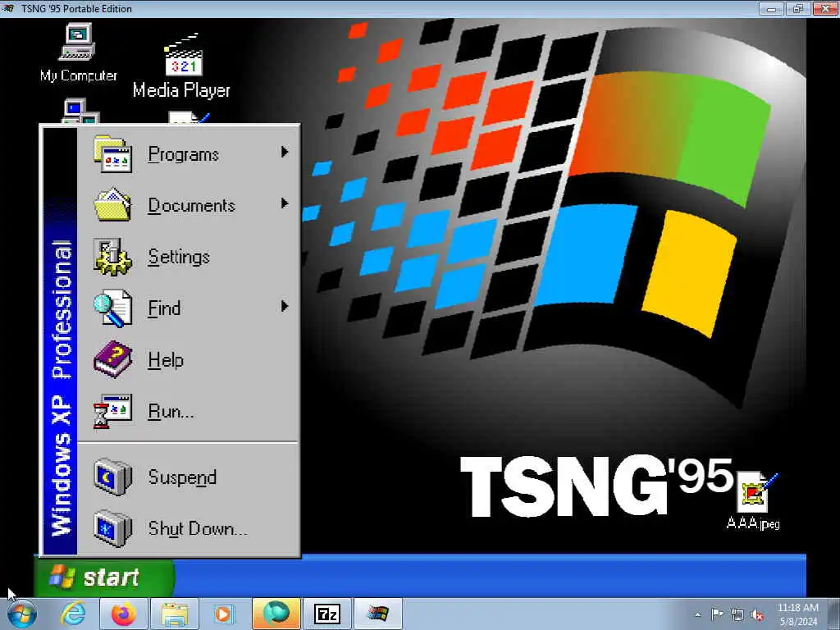Click the Find magnifier icon
840x630 pixels.
pos(112,308)
